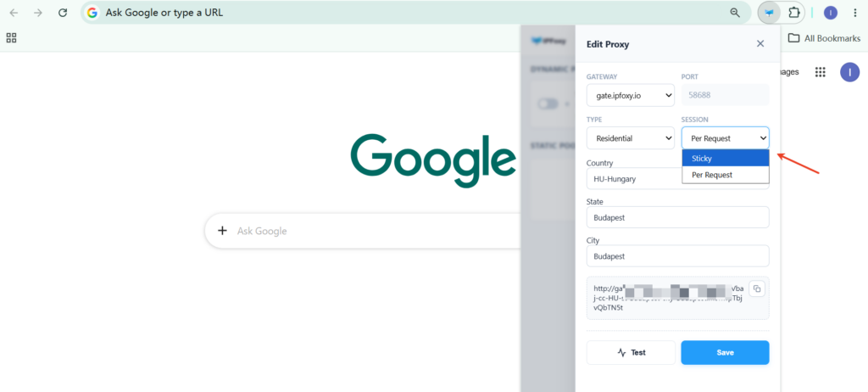Save the proxy settings
Viewport: 868px width, 392px height.
pyautogui.click(x=726, y=353)
